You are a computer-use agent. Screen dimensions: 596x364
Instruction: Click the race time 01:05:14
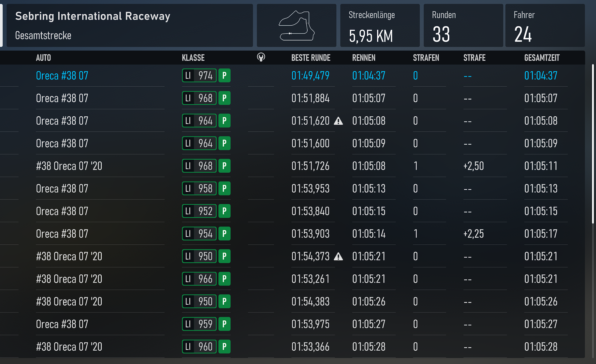(369, 234)
